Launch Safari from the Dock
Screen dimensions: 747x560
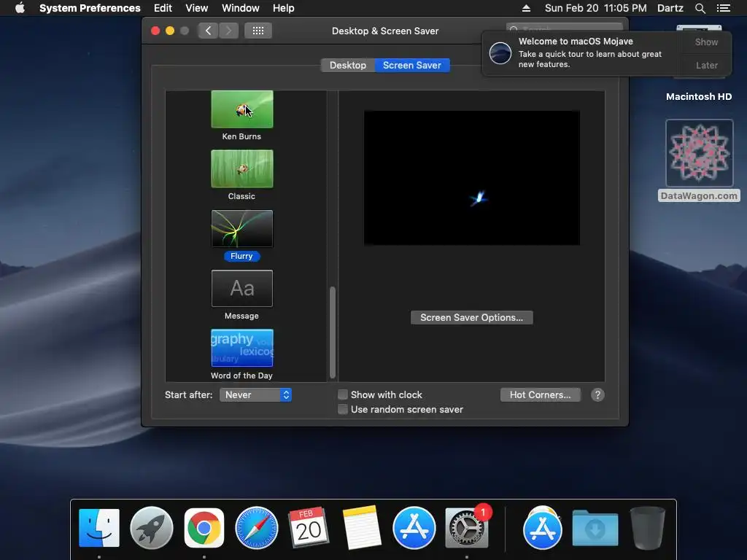coord(257,528)
